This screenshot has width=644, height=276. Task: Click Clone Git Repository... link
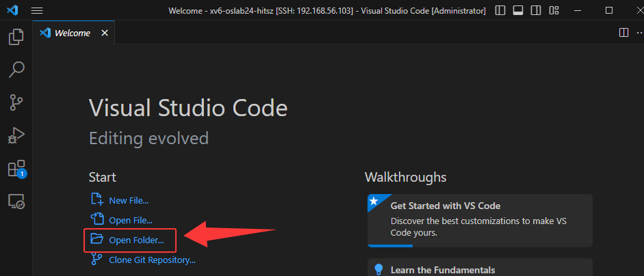tap(152, 260)
